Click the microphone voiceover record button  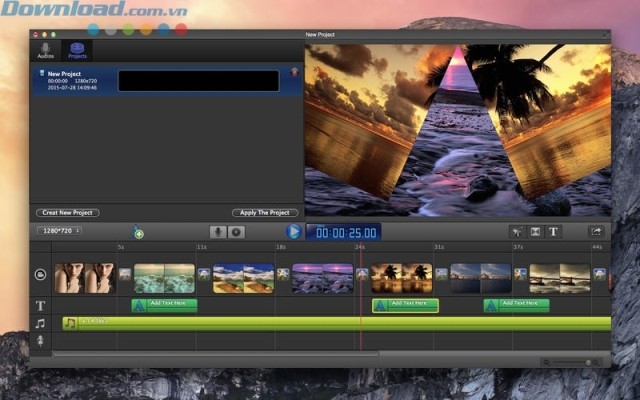point(218,231)
